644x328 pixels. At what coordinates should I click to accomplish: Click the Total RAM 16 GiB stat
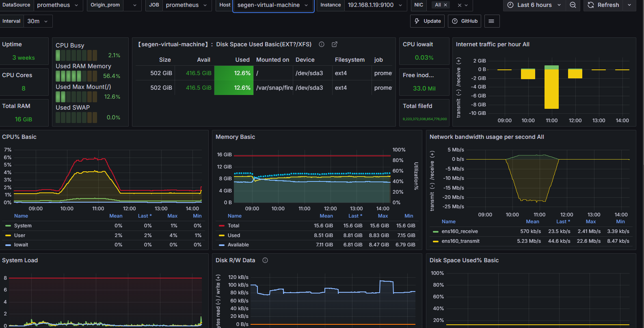(24, 119)
